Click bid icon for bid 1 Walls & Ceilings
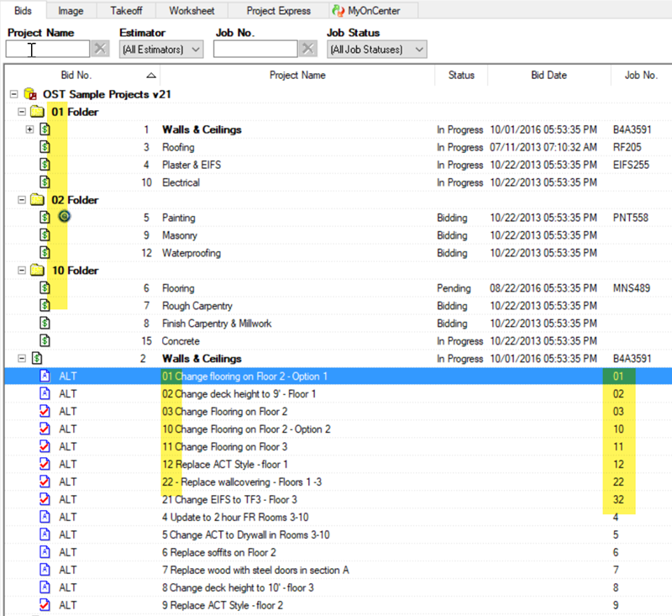Viewport: 672px width, 616px height. click(45, 129)
